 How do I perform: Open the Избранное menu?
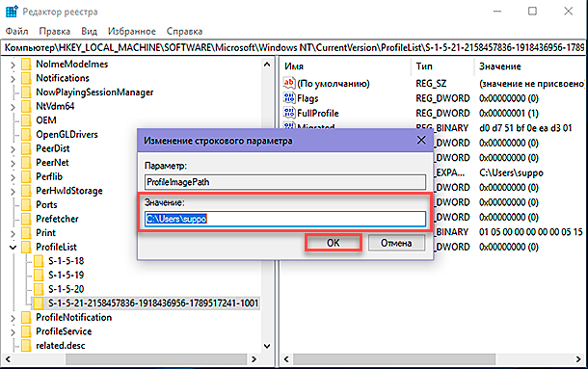[132, 32]
